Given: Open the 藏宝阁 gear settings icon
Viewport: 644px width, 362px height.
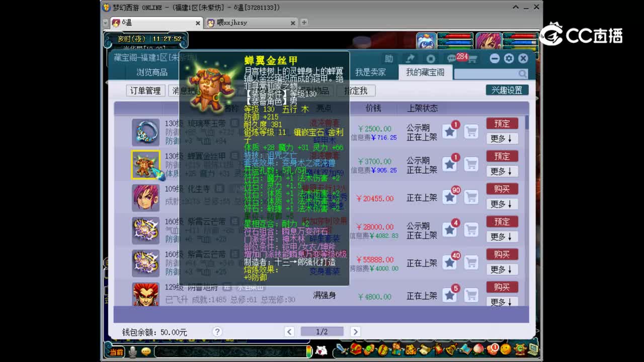Looking at the screenshot, I should click(x=509, y=59).
